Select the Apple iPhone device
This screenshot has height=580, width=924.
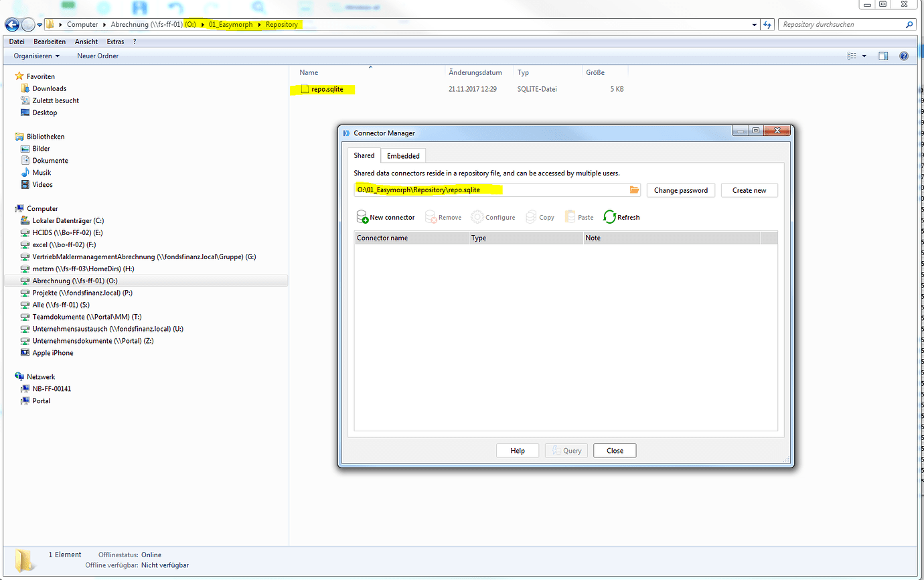pyautogui.click(x=53, y=353)
